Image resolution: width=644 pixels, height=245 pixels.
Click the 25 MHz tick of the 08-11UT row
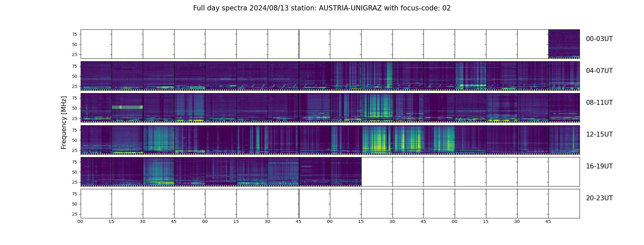pos(75,118)
